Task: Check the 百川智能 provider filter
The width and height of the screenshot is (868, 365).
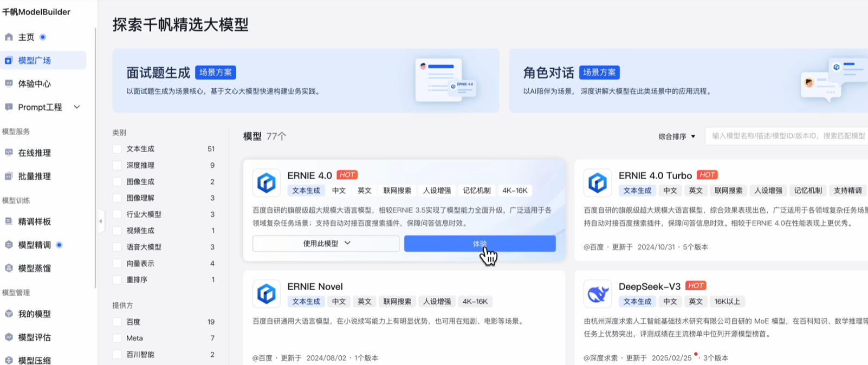Action: pyautogui.click(x=117, y=354)
